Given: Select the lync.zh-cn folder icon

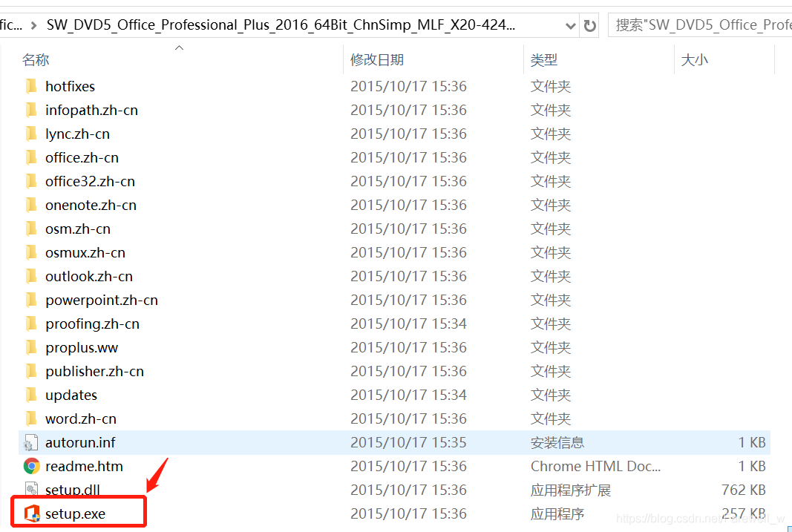Looking at the screenshot, I should pos(31,134).
